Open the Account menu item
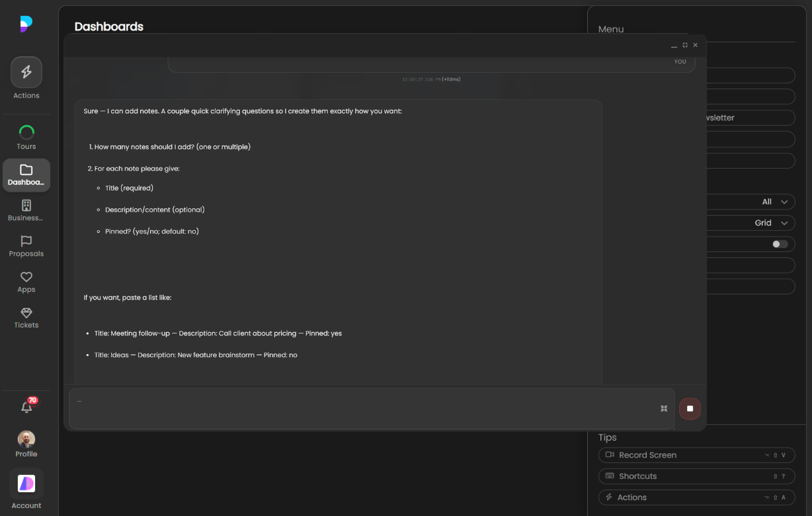Viewport: 812px width, 516px height. [x=26, y=490]
